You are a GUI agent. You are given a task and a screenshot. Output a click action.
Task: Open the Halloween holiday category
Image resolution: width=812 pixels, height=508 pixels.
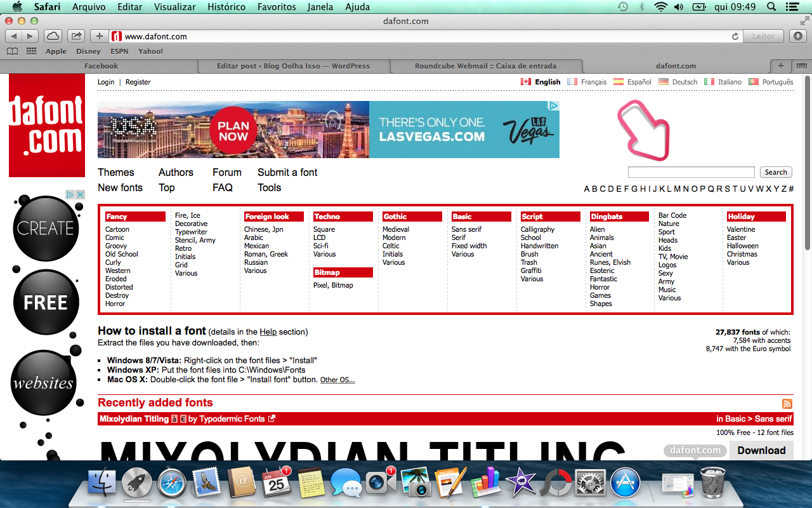743,246
